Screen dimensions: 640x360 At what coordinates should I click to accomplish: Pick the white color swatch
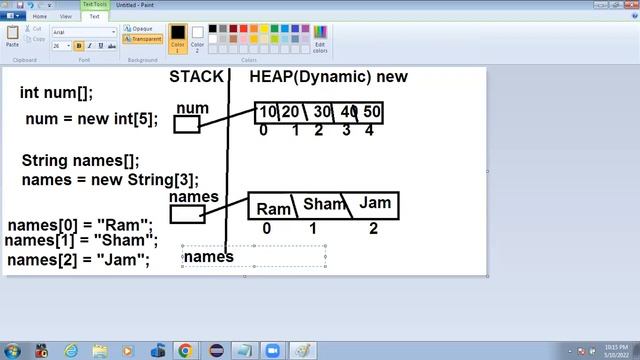pos(213,39)
